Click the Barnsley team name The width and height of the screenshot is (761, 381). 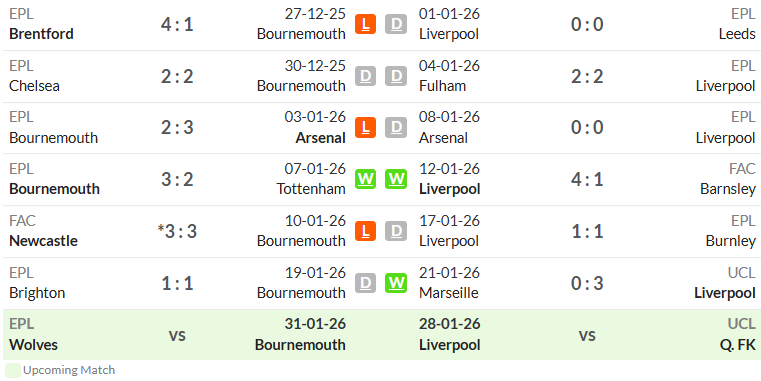(x=728, y=189)
